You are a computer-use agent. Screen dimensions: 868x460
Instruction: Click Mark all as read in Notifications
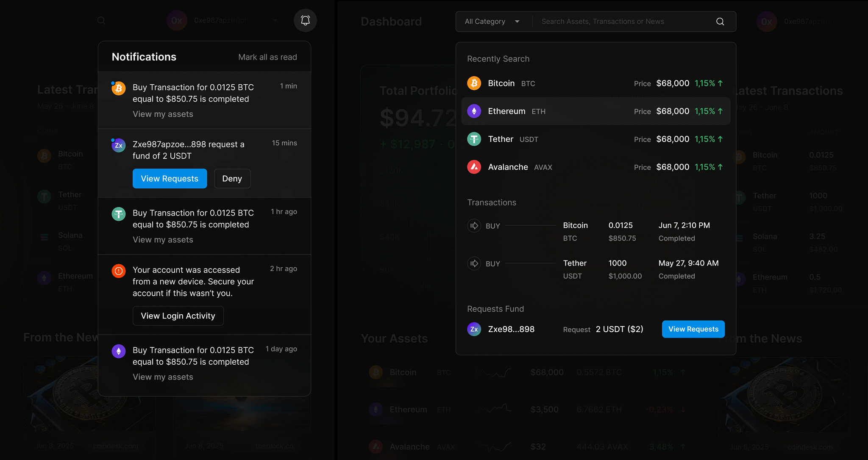[x=268, y=57]
